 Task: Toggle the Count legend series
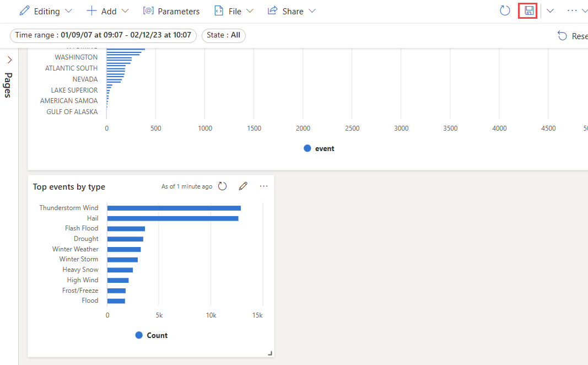pyautogui.click(x=152, y=335)
